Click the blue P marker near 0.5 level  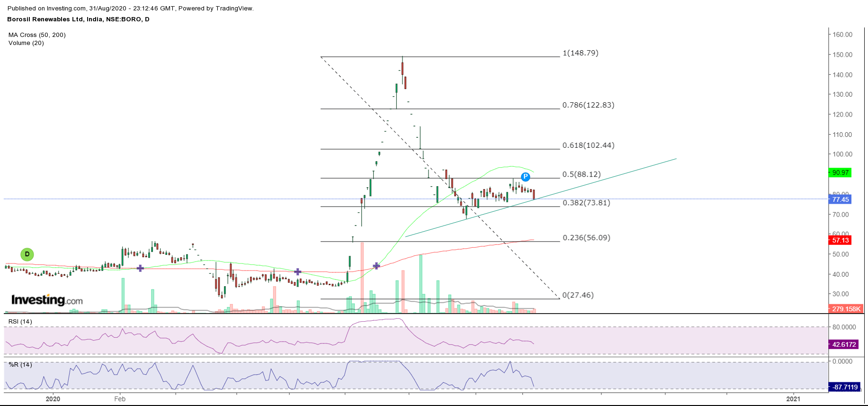(x=525, y=177)
